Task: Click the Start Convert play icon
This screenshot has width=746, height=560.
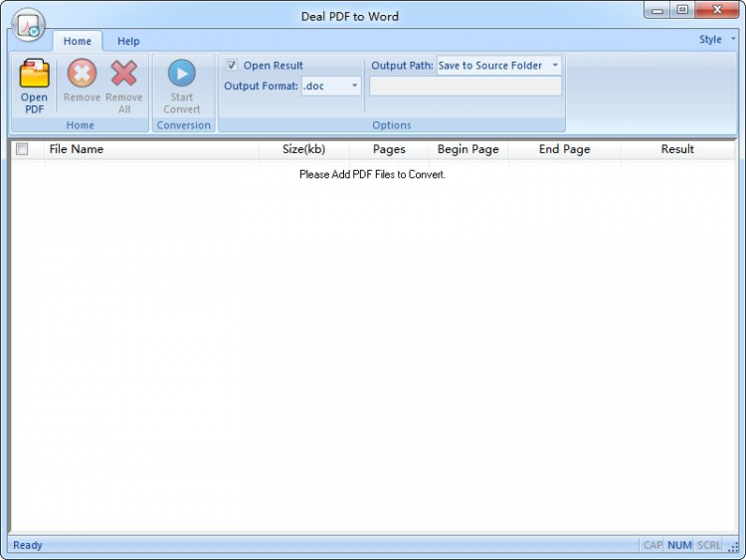Action: tap(182, 74)
